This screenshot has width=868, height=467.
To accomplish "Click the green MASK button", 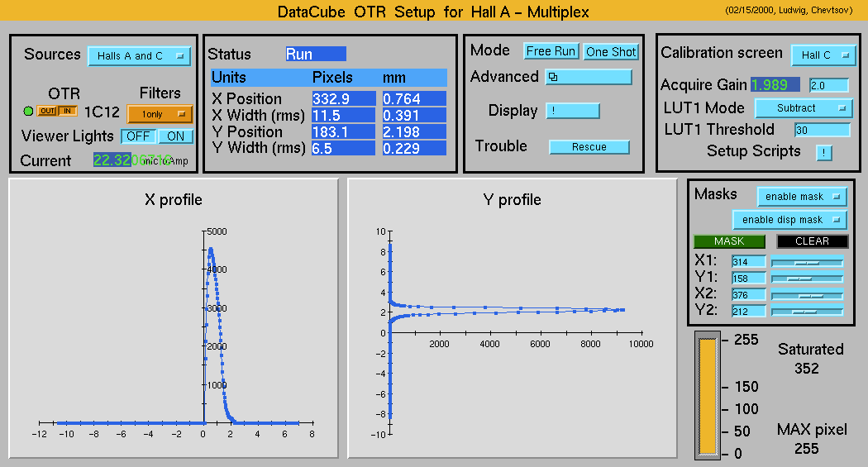I will (x=729, y=241).
